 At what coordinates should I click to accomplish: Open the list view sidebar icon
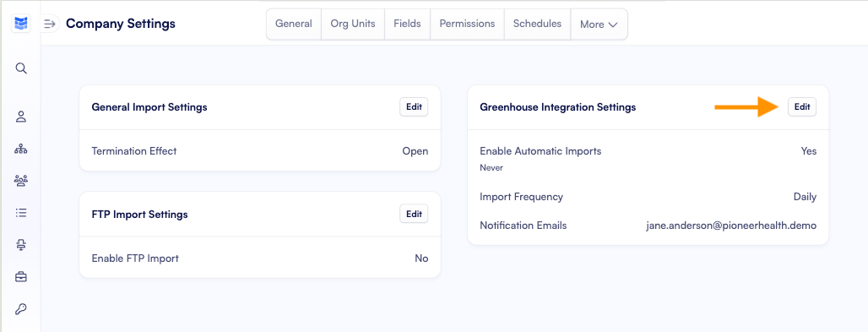click(x=21, y=213)
